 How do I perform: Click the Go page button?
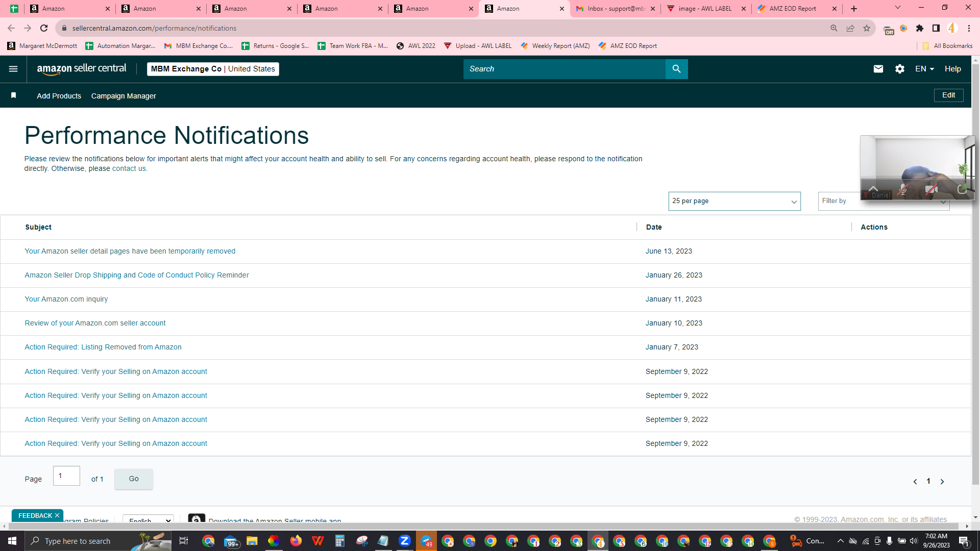[x=134, y=479]
